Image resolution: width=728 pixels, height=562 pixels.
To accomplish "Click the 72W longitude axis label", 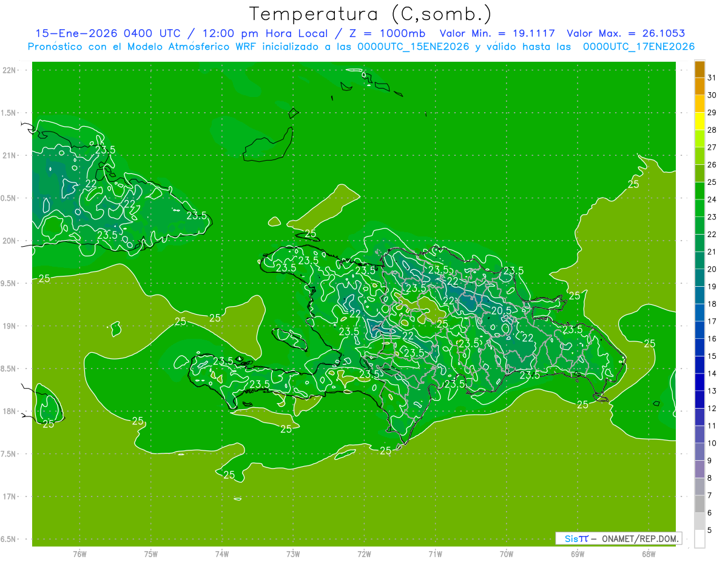I will 364,554.
